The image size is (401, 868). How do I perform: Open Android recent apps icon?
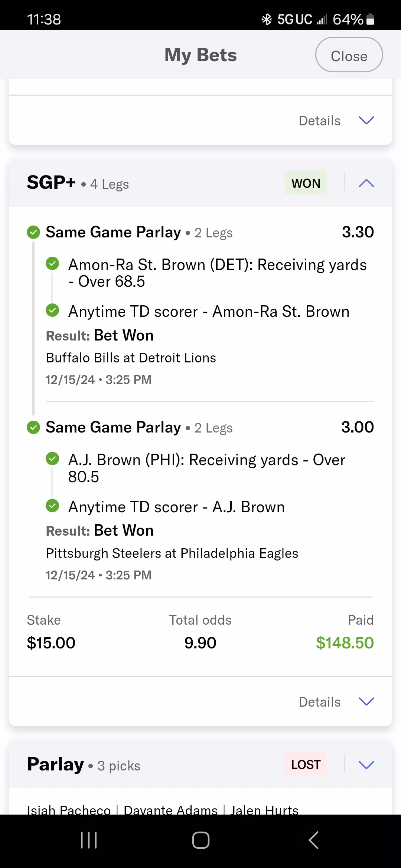click(89, 840)
